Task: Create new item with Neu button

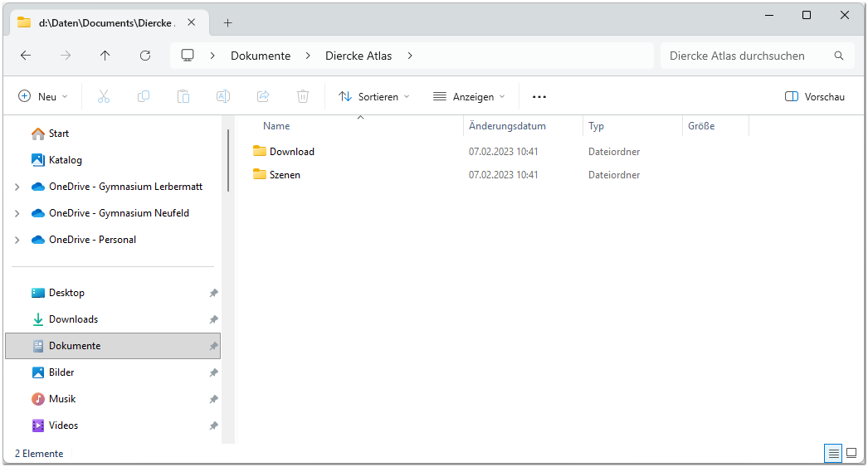Action: pyautogui.click(x=43, y=97)
